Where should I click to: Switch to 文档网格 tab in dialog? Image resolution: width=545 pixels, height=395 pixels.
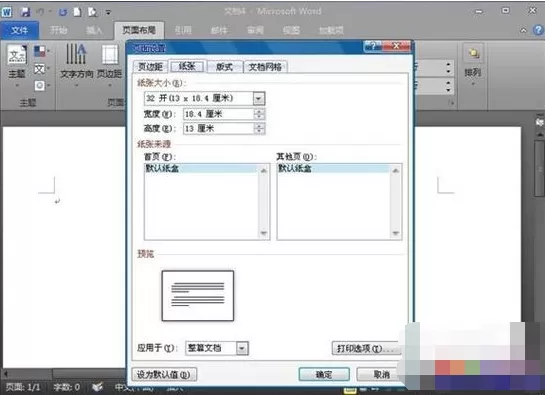click(x=265, y=66)
